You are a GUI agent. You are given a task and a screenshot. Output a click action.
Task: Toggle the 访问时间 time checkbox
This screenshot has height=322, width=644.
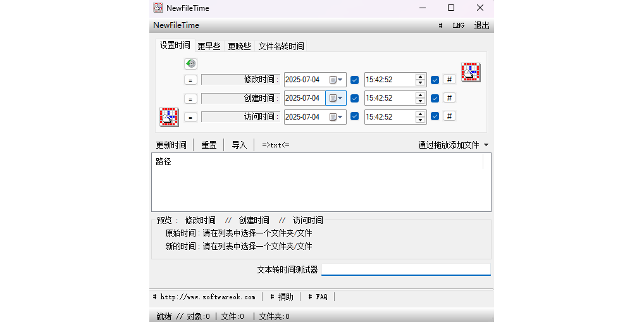tap(435, 116)
